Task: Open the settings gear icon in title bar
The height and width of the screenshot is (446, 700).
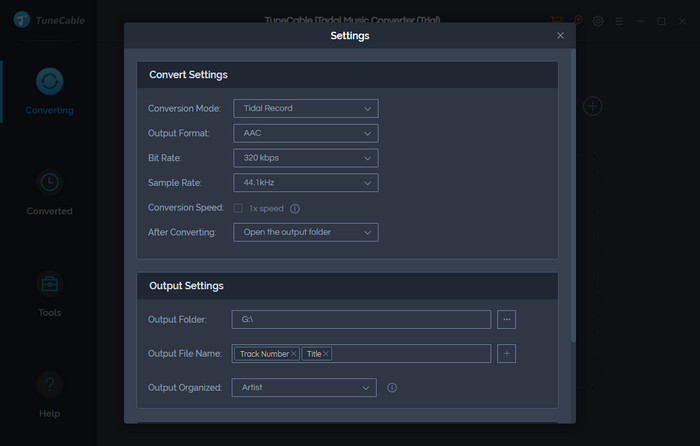Action: point(598,21)
